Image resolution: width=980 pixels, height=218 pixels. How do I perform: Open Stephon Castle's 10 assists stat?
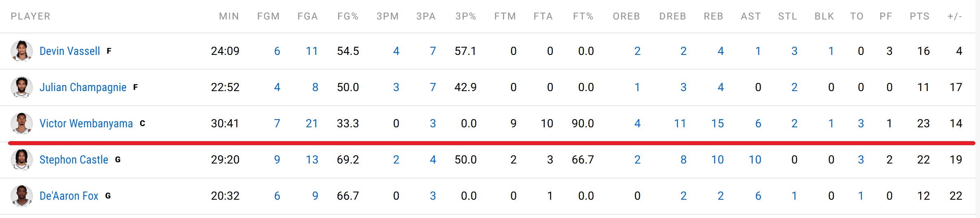tap(755, 159)
